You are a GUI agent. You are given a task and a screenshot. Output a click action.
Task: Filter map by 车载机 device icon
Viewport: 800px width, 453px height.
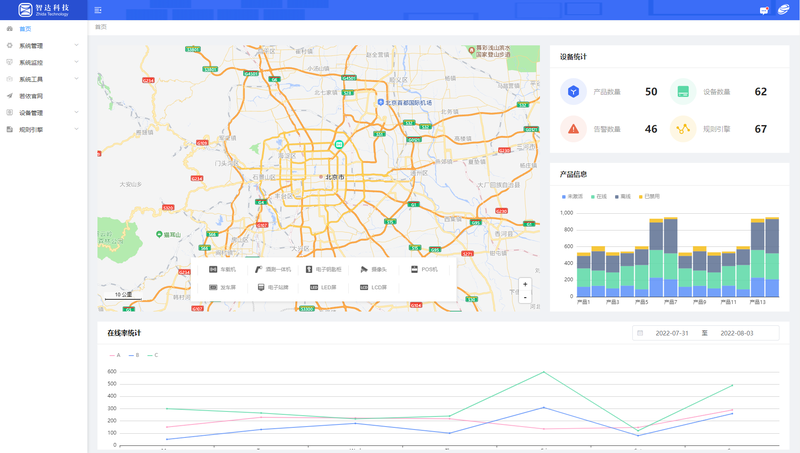point(213,269)
